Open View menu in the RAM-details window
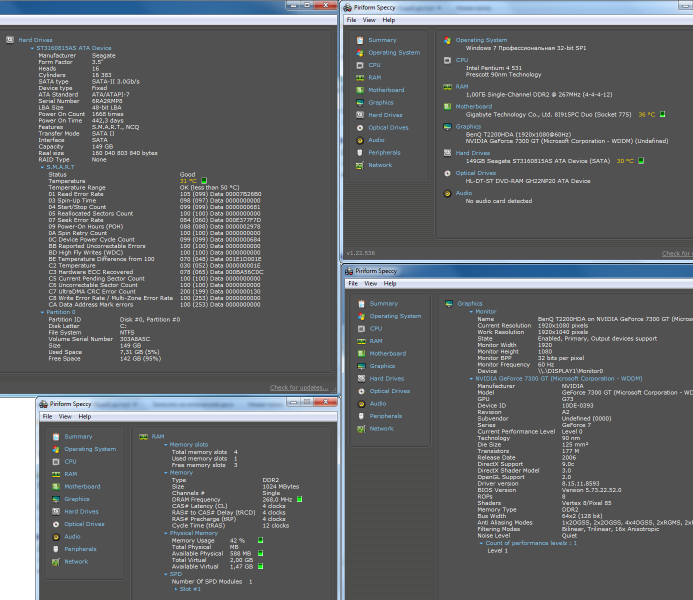The image size is (693, 600). click(65, 417)
